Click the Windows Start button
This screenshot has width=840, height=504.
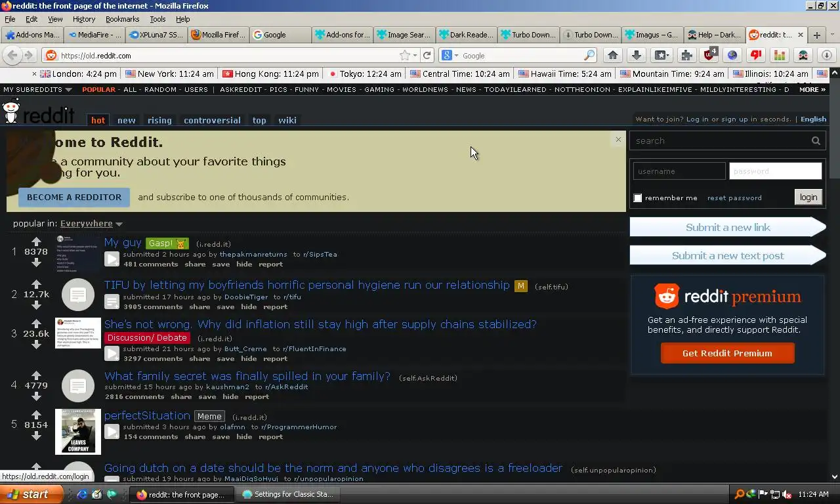click(x=31, y=494)
